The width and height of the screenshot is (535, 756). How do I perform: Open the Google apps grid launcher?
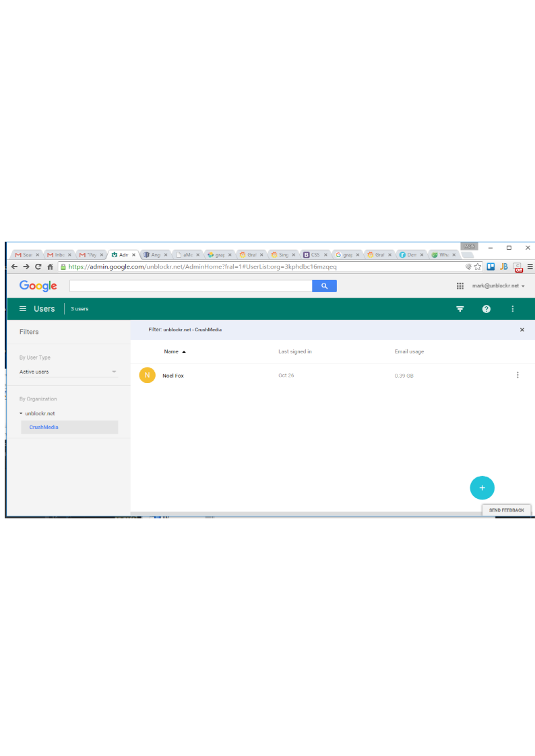click(460, 286)
